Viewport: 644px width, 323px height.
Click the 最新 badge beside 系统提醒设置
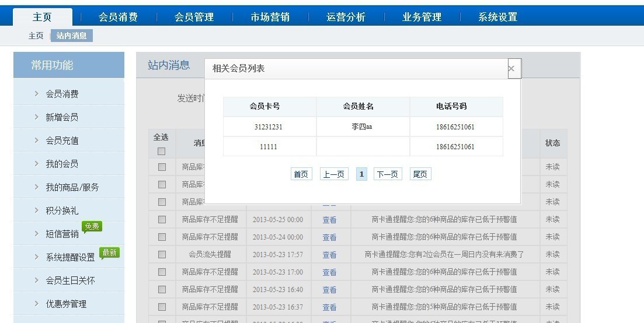point(109,252)
